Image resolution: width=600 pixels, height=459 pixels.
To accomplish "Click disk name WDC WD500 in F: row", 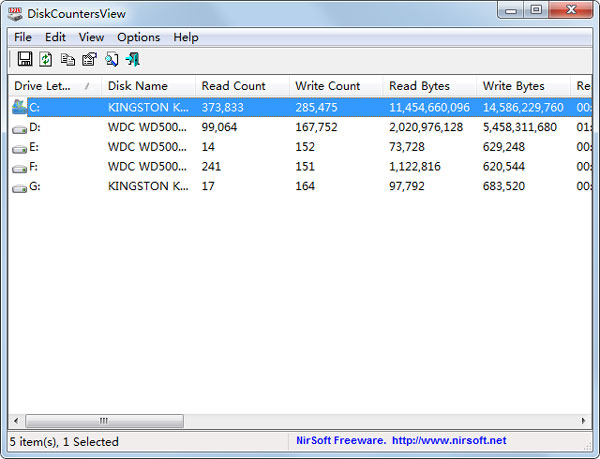I will [x=147, y=166].
